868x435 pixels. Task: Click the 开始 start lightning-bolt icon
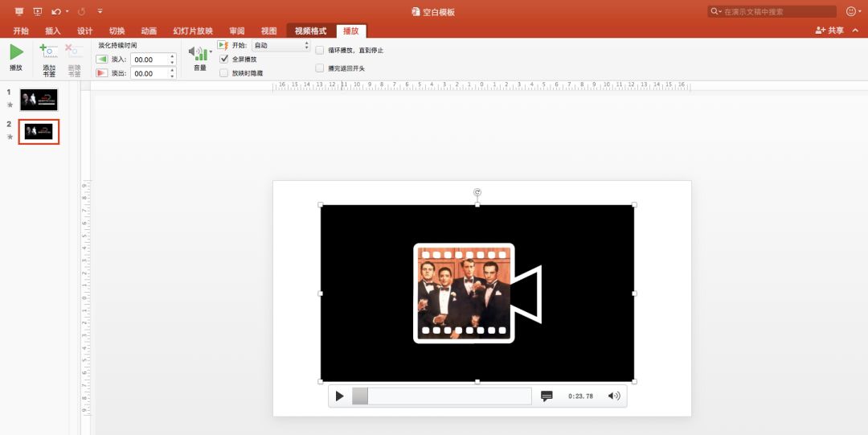coord(223,46)
